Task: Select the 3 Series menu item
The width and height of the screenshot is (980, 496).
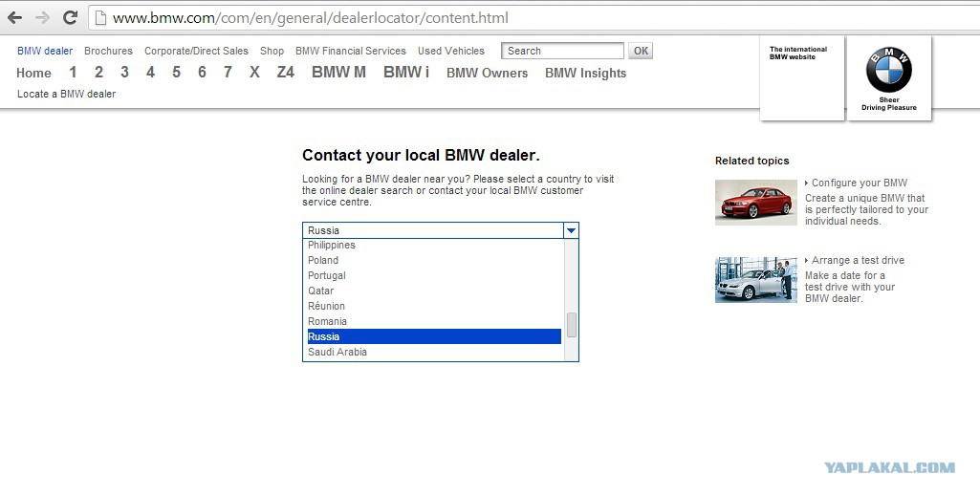Action: (125, 73)
